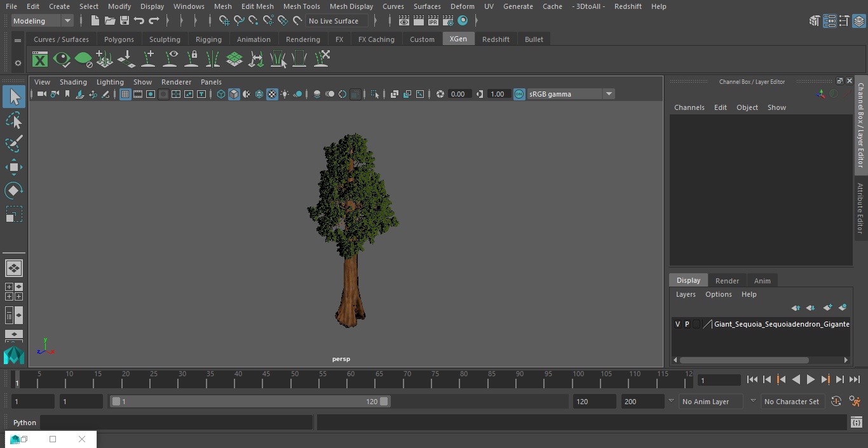
Task: Expand the sRGB gamma color space dropdown
Action: 608,94
